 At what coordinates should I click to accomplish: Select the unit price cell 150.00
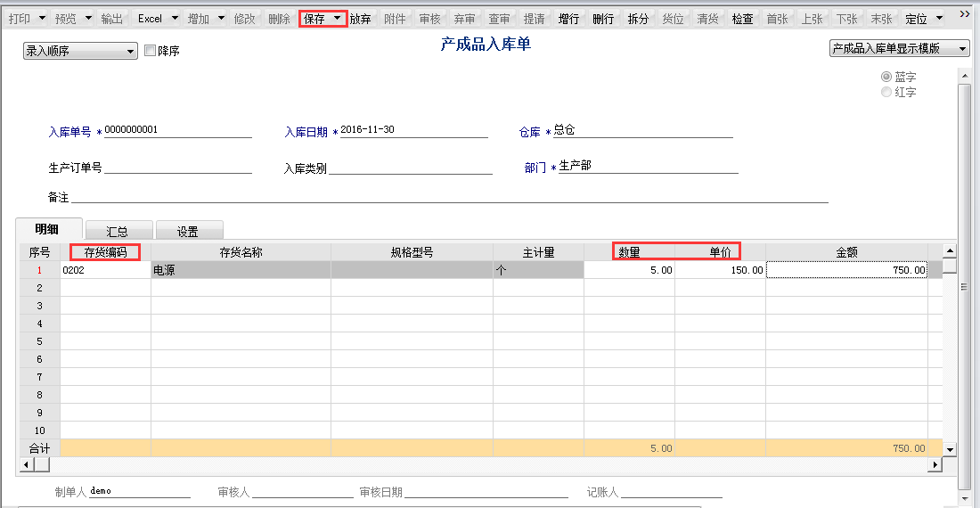point(720,270)
